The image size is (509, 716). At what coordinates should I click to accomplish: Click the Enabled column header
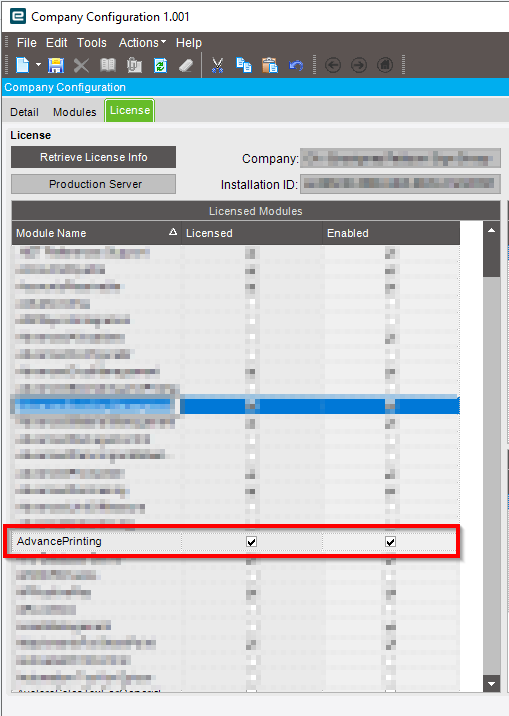[x=391, y=233]
